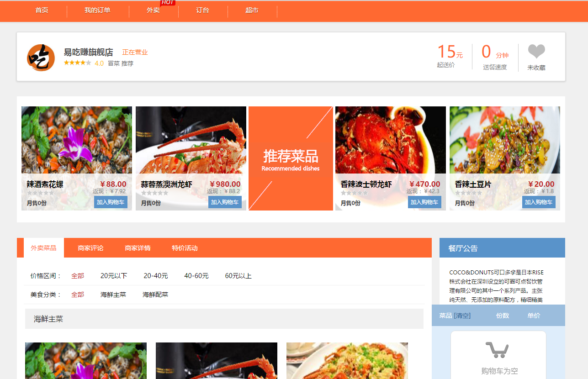Screen dimensions: 588x379
Task: Open the 辣酒煮花螺 recommended dish photo
Action: 77,140
